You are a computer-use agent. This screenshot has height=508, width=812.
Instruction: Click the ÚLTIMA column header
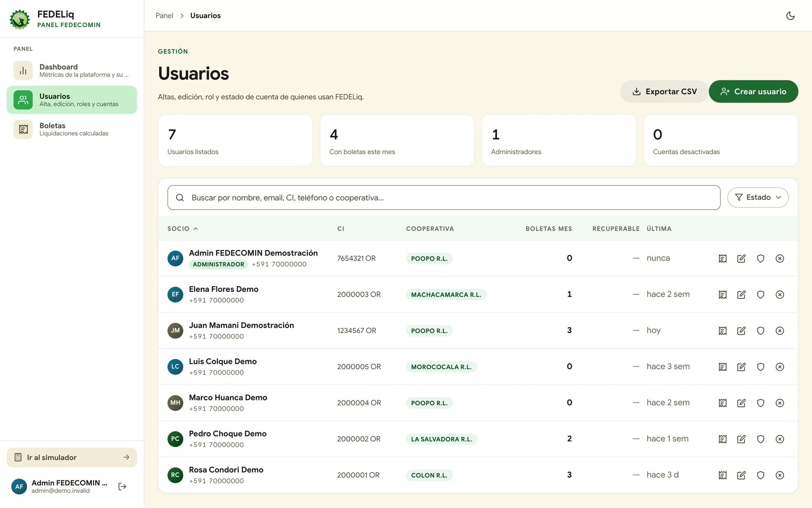[659, 229]
